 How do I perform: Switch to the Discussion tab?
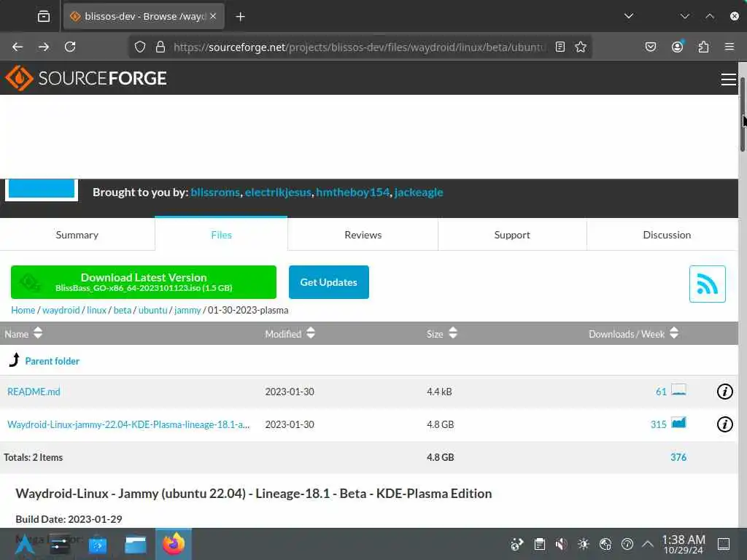point(667,235)
